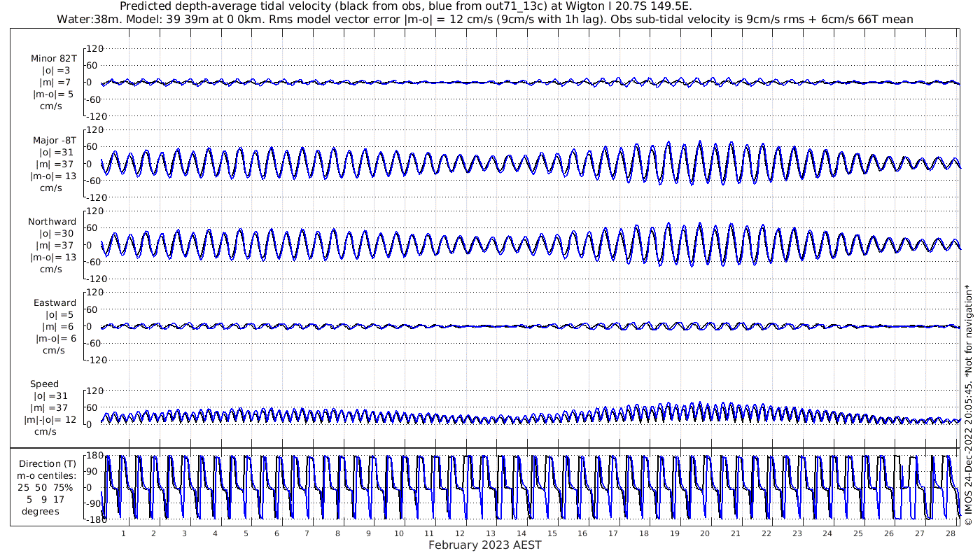Image resolution: width=980 pixels, height=560 pixels.
Task: Select "|m-o|= 13" under Major -8T
Action: [53, 176]
